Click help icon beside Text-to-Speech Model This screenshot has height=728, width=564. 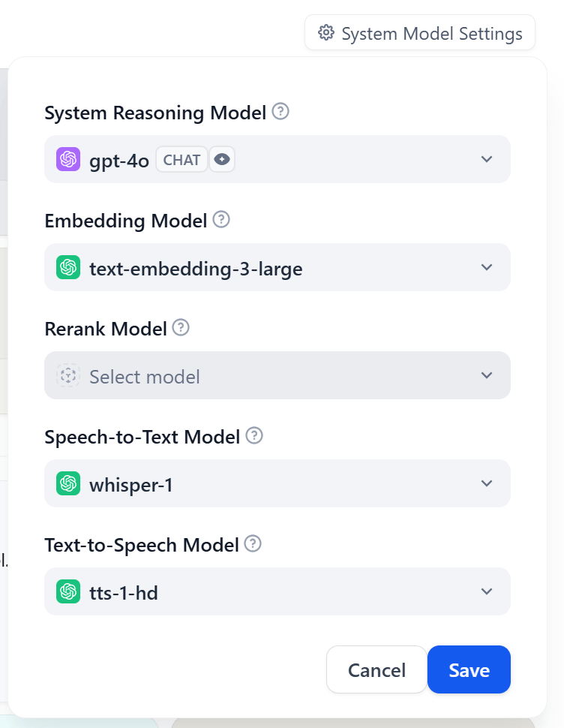[253, 543]
